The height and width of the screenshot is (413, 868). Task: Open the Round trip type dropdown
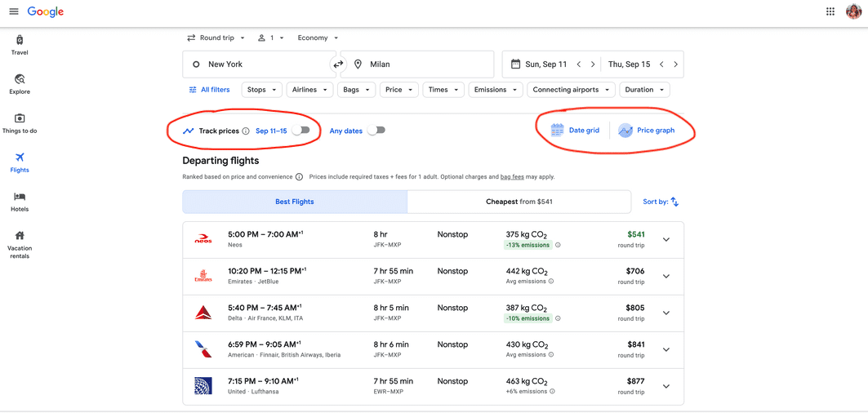(x=216, y=38)
